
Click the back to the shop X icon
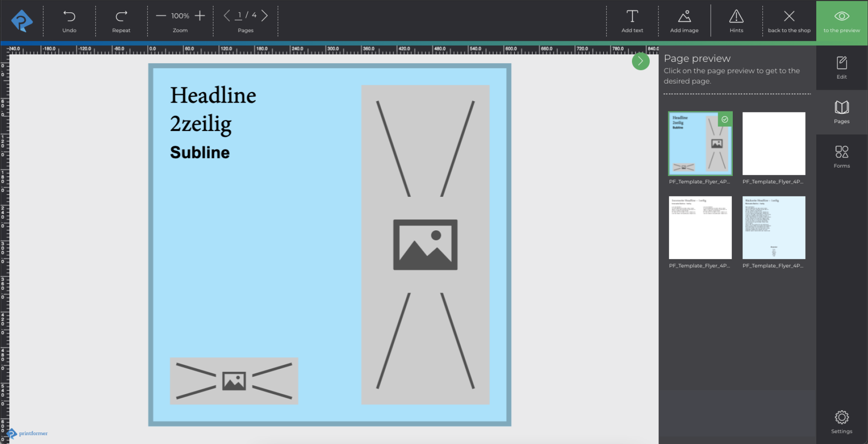(789, 16)
